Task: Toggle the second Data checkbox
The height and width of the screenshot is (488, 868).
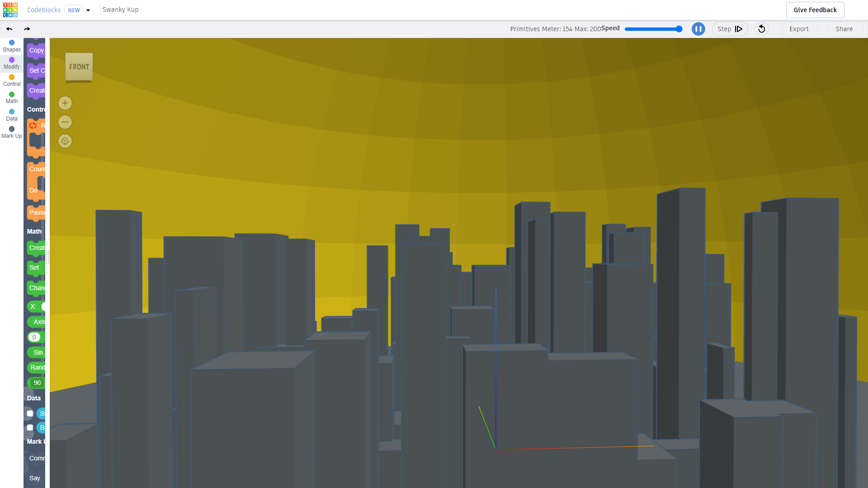Action: 30,427
